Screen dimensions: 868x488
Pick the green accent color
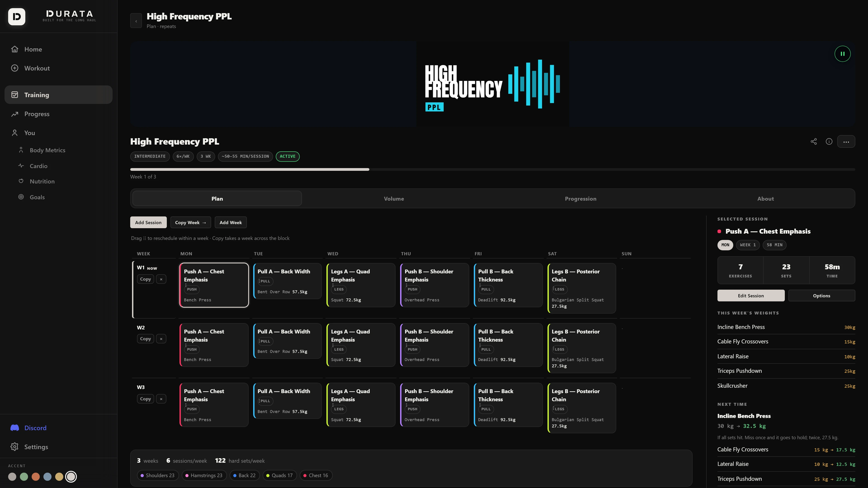click(24, 476)
